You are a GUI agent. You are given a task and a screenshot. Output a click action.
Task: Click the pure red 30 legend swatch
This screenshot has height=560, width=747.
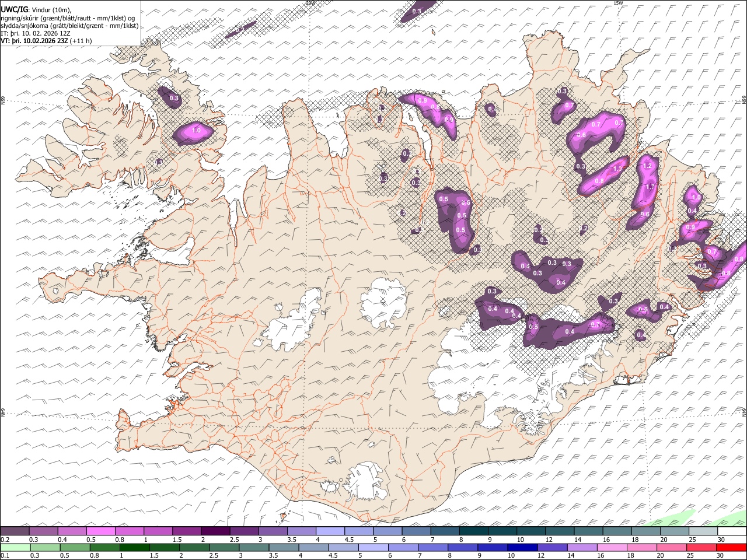pos(732,547)
